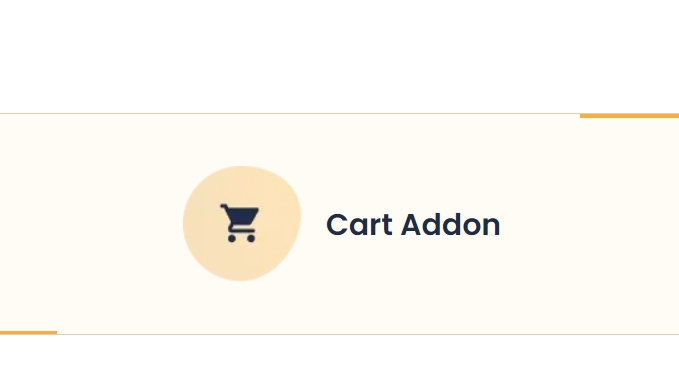Click the letter "C" of Cart Addon
This screenshot has width=679, height=374.
click(336, 225)
